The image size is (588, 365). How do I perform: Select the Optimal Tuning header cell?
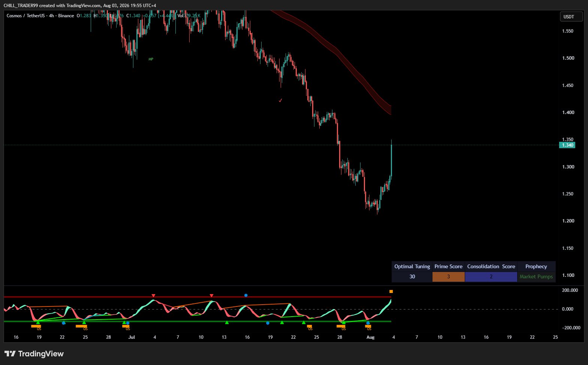point(412,266)
